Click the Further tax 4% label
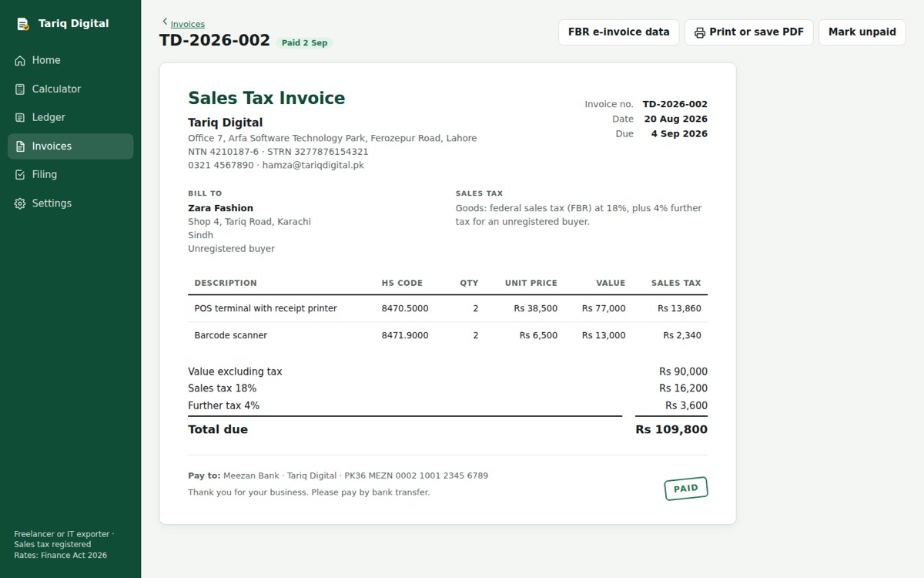 (x=224, y=405)
